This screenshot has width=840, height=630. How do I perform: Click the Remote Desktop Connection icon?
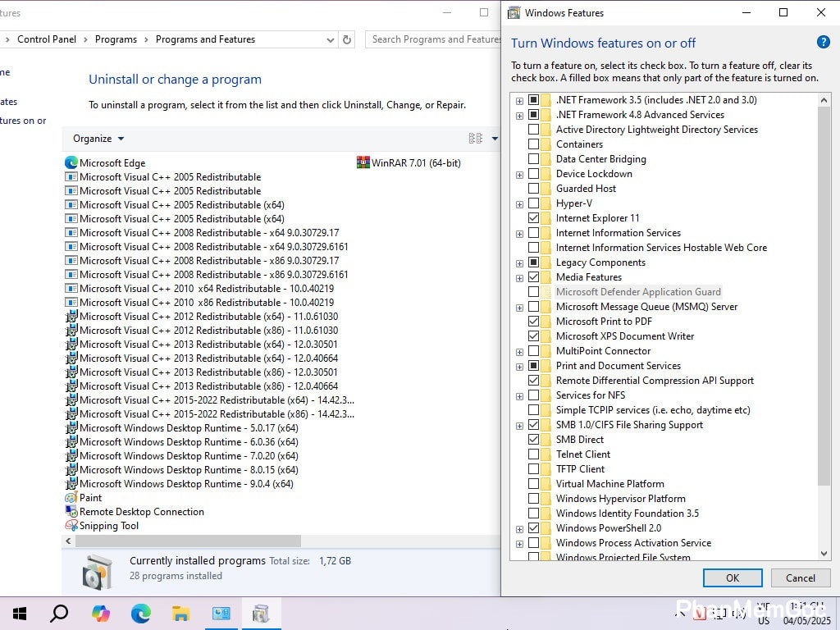tap(71, 512)
